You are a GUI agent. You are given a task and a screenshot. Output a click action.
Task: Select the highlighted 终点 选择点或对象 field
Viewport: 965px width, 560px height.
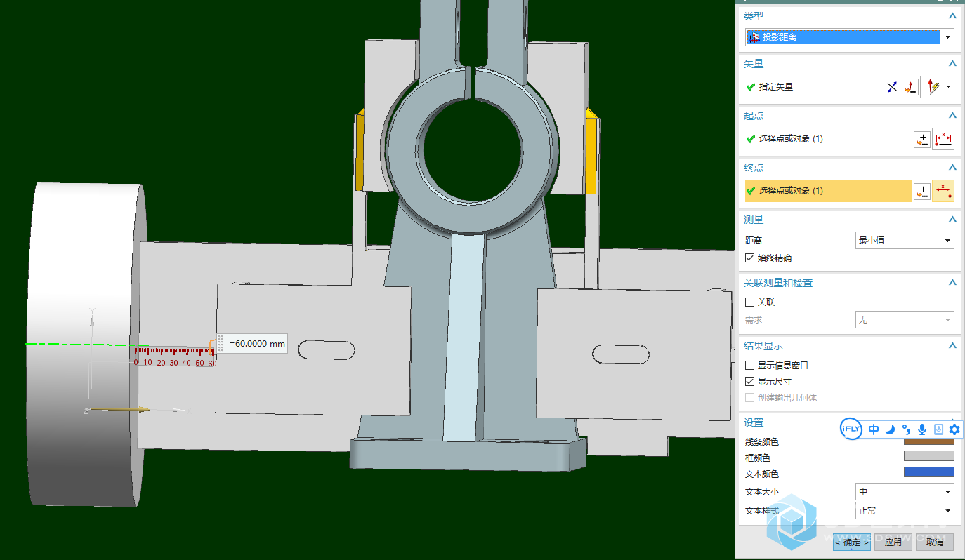[828, 191]
